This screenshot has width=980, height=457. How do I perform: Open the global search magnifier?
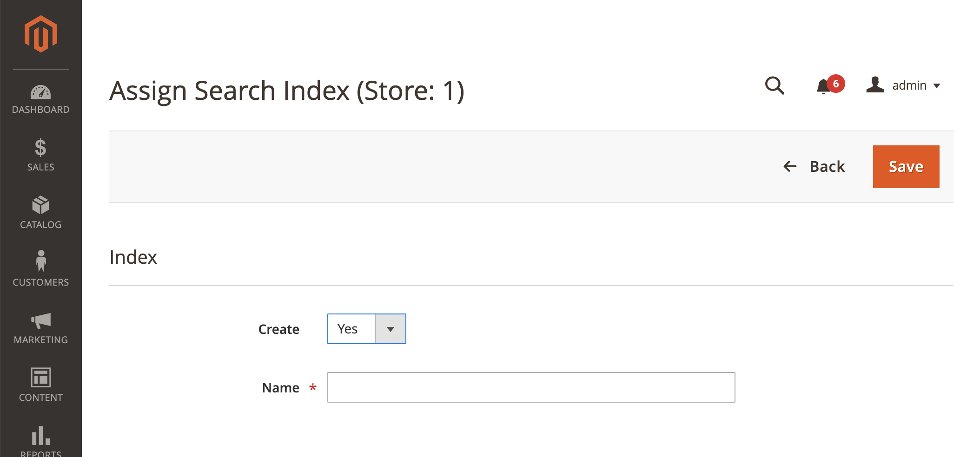[775, 86]
